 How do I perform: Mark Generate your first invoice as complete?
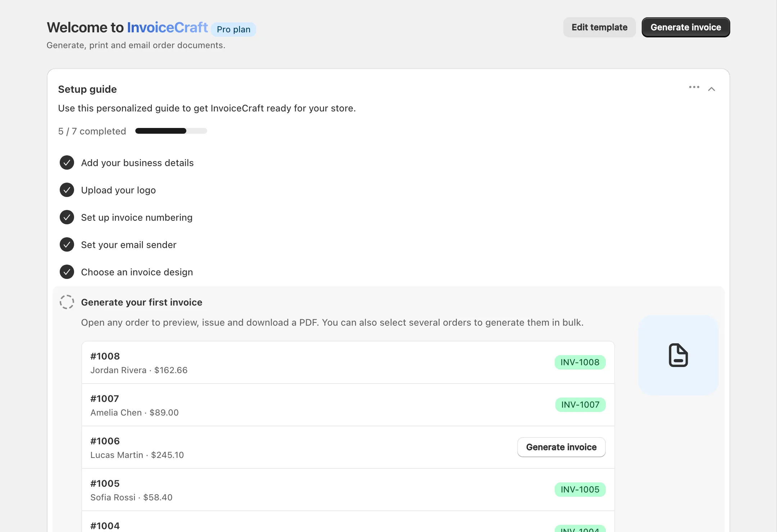point(67,302)
